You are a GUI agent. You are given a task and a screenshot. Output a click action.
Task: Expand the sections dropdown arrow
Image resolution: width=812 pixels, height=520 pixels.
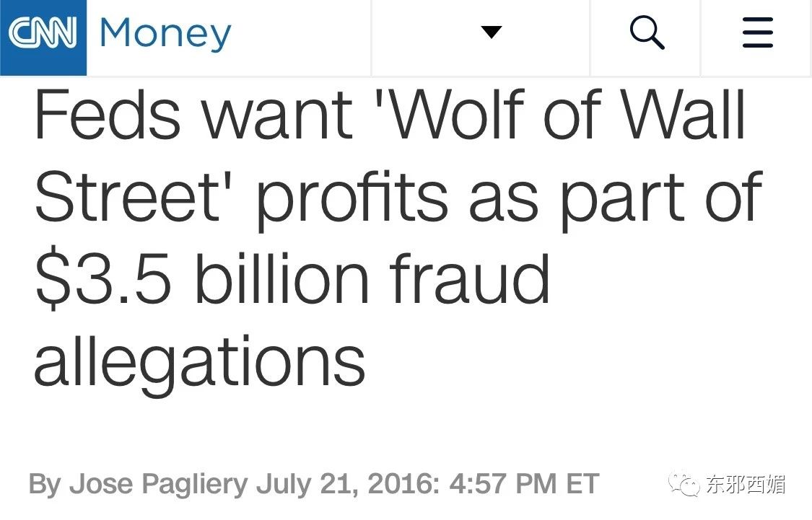pos(492,32)
